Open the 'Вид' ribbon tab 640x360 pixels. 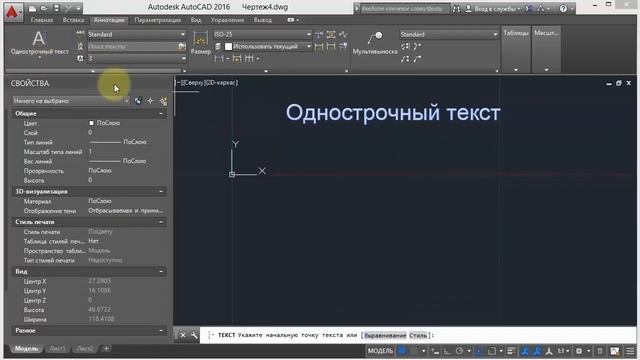(x=196, y=20)
